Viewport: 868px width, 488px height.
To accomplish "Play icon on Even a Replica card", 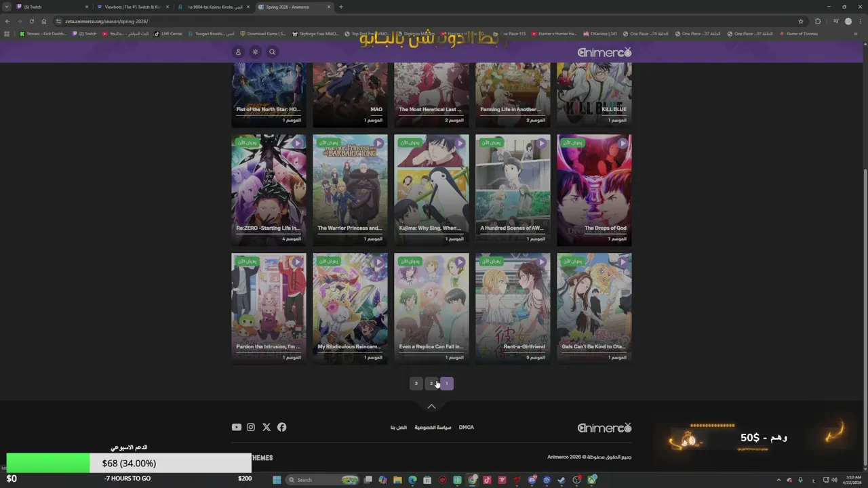I will pos(460,262).
